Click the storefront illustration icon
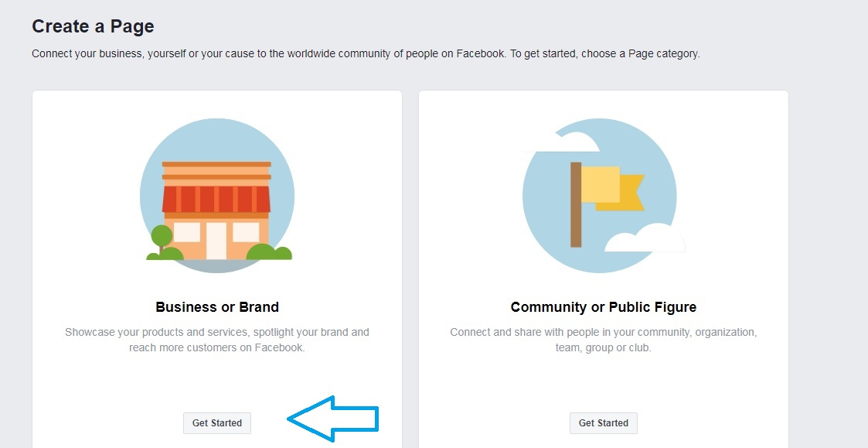This screenshot has height=448, width=868. [217, 196]
